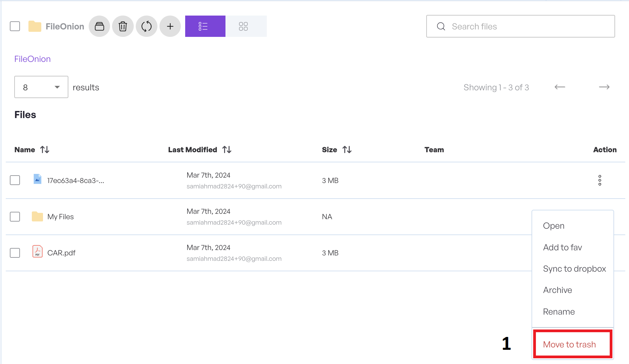Click the plus add-file icon

pyautogui.click(x=170, y=26)
